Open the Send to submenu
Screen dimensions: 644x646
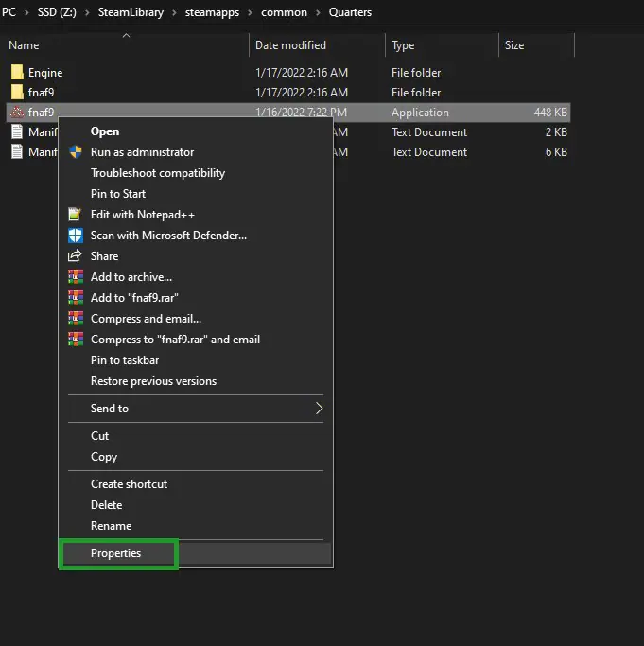tap(196, 409)
